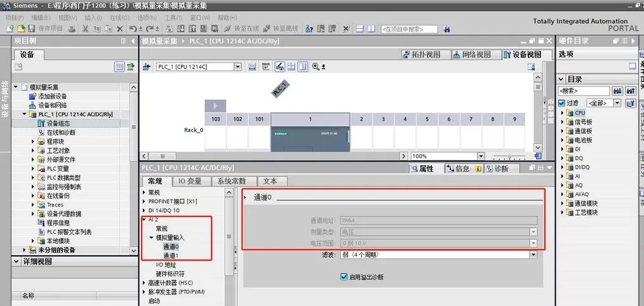This screenshot has width=644, height=306.
Task: Click the upload from device icon
Action: tap(192, 29)
